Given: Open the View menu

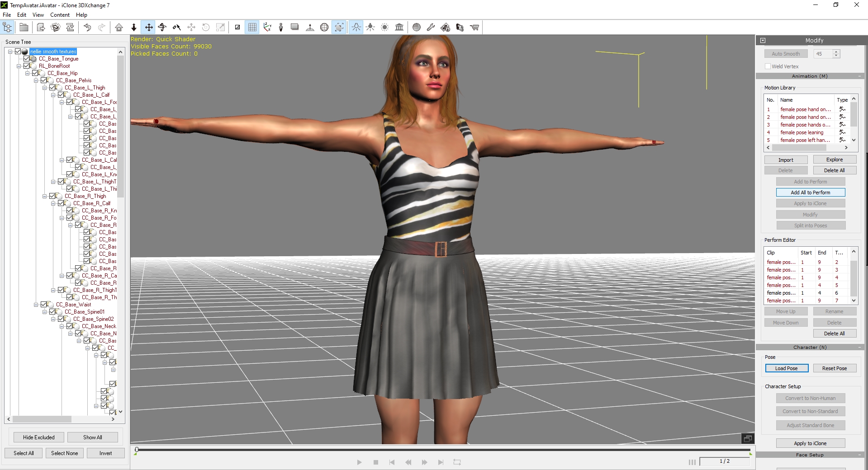Looking at the screenshot, I should pyautogui.click(x=38, y=15).
